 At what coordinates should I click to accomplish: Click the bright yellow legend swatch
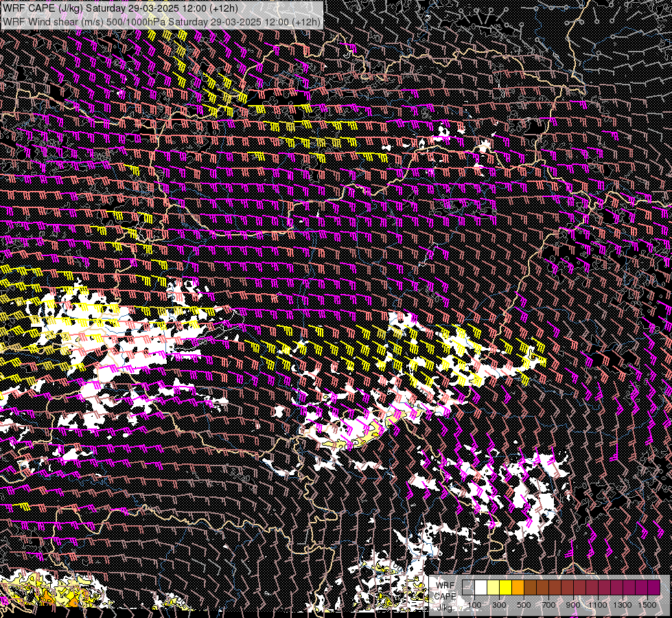coord(506,587)
